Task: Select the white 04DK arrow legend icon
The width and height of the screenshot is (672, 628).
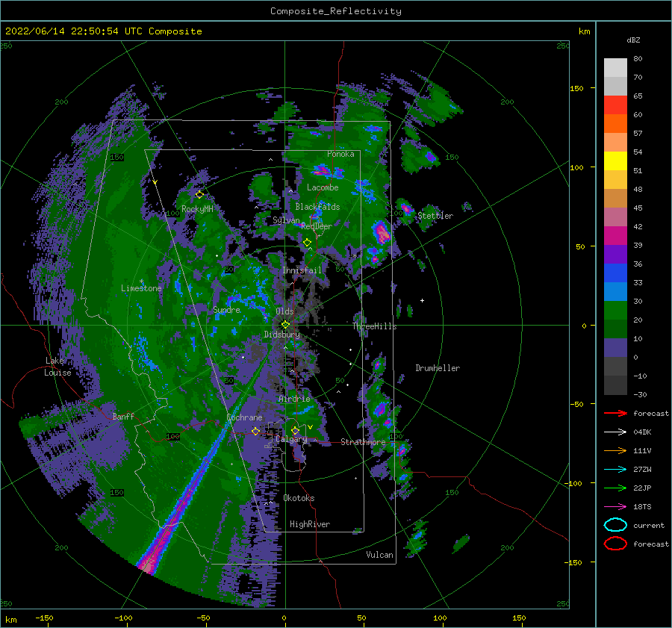Action: (x=615, y=432)
